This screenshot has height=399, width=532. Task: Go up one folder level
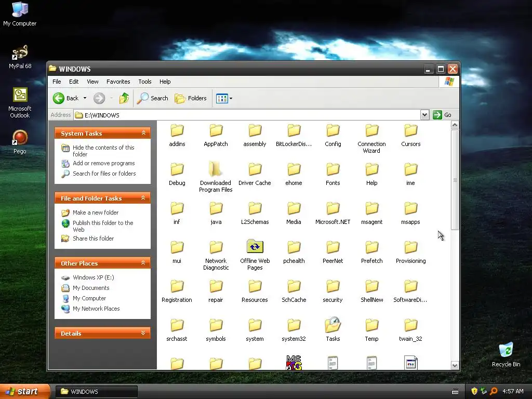124,98
